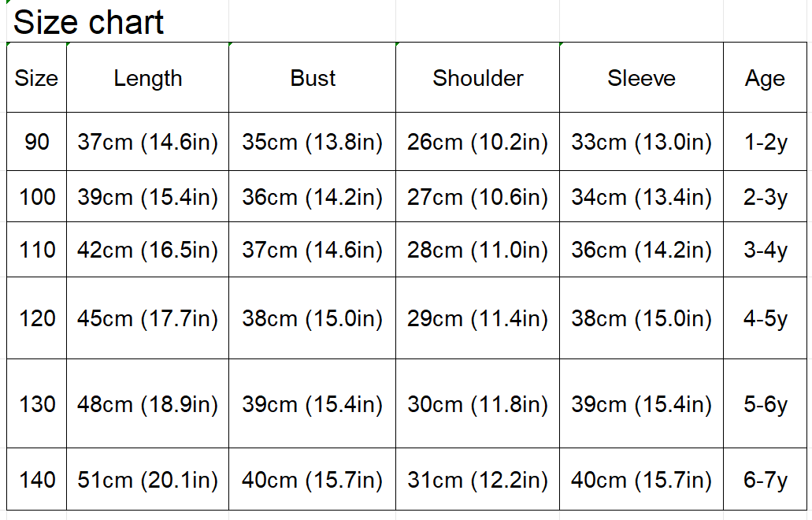Click the bust cell reading 35cm (13.8in)
The image size is (812, 520).
[313, 142]
